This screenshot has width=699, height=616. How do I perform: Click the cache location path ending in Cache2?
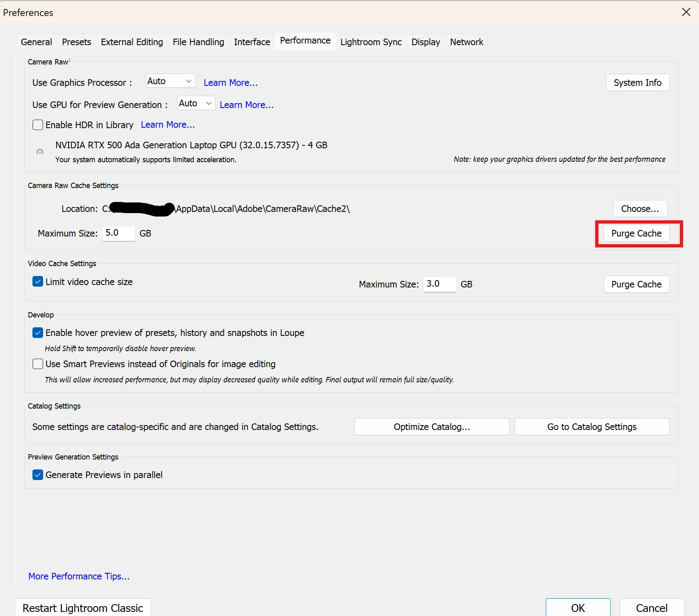point(226,209)
